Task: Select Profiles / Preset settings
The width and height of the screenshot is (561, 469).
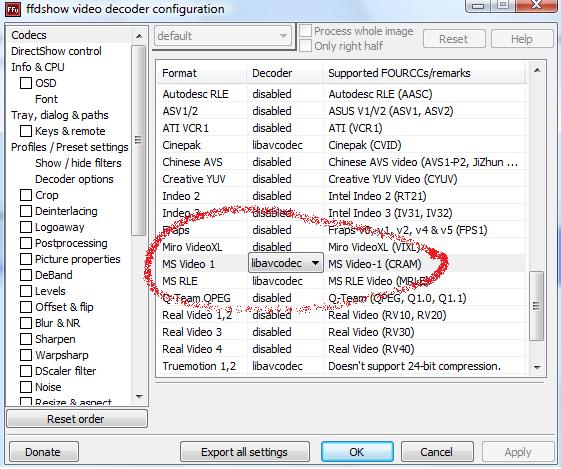Action: 70,147
